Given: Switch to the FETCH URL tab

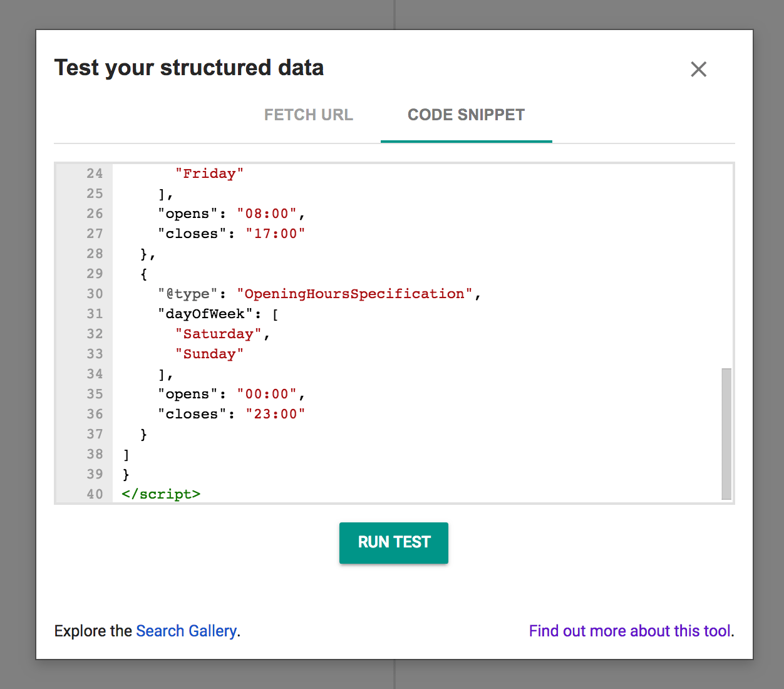Looking at the screenshot, I should point(308,115).
